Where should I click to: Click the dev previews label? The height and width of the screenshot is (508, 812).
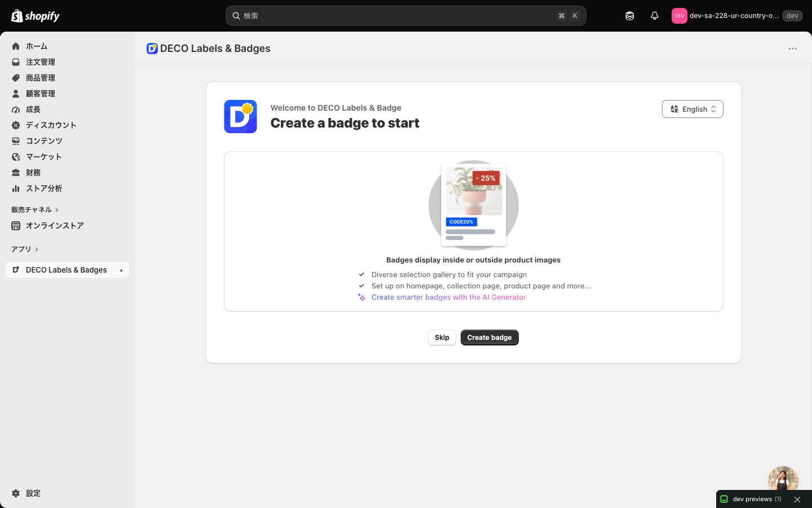[752, 500]
